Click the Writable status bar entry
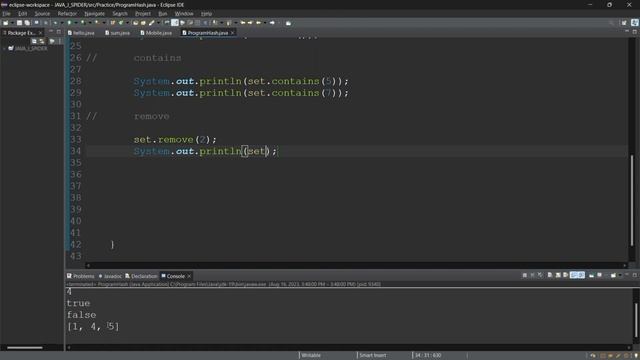Viewport: 640px width, 360px height. [311, 355]
